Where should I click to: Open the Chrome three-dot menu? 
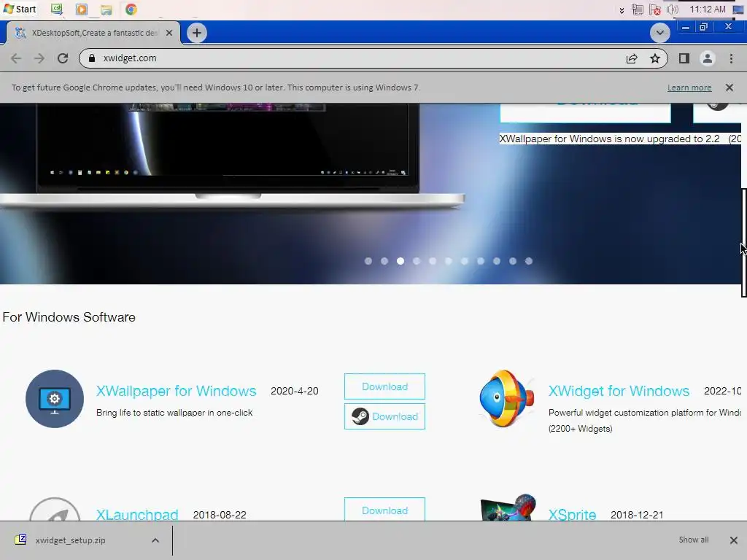(731, 58)
